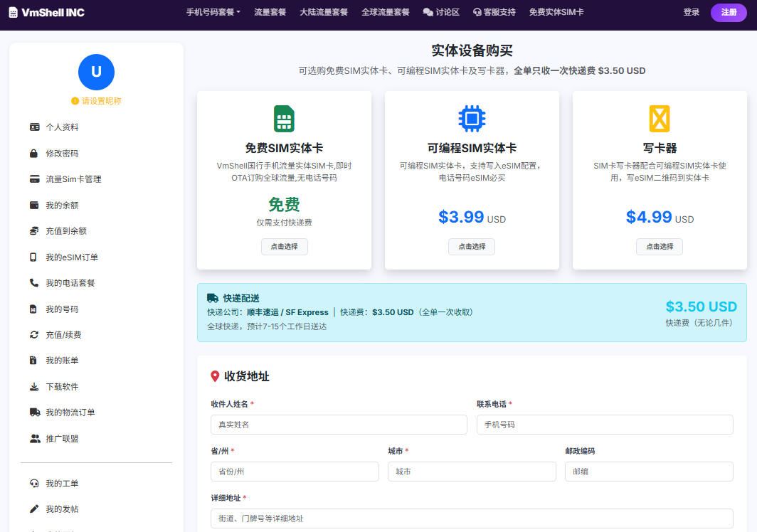This screenshot has height=532, width=757.
Task: Open 个人资料 profile icon in sidebar
Action: [34, 127]
